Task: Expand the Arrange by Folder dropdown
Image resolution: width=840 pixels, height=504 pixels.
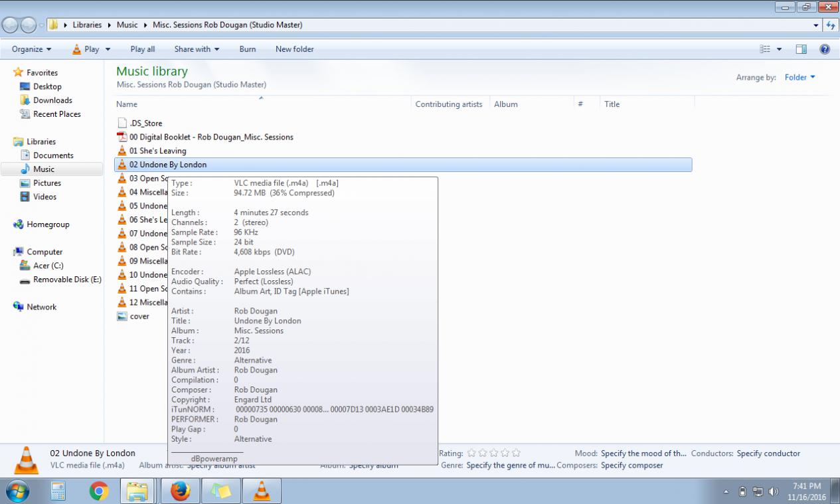Action: tap(799, 78)
